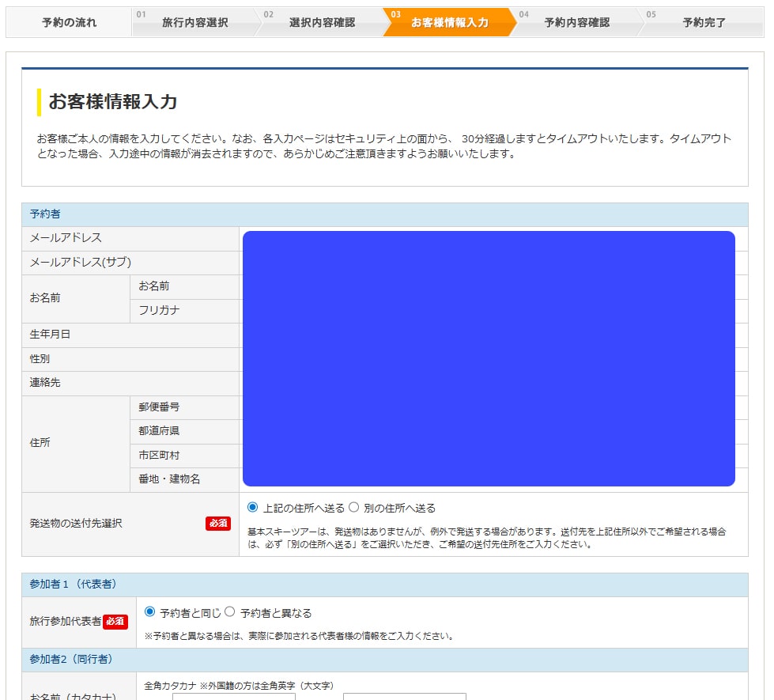The height and width of the screenshot is (700, 774).
Task: Click the お客様情報入力 page heading
Action: pos(113,102)
